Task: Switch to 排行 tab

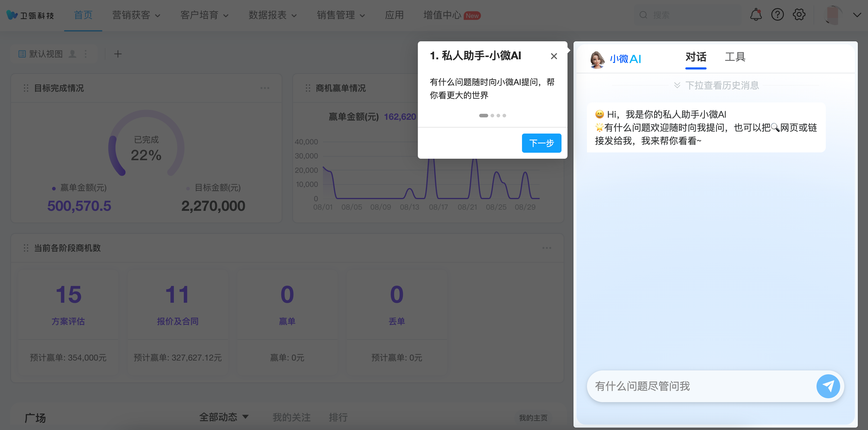Action: pos(338,417)
